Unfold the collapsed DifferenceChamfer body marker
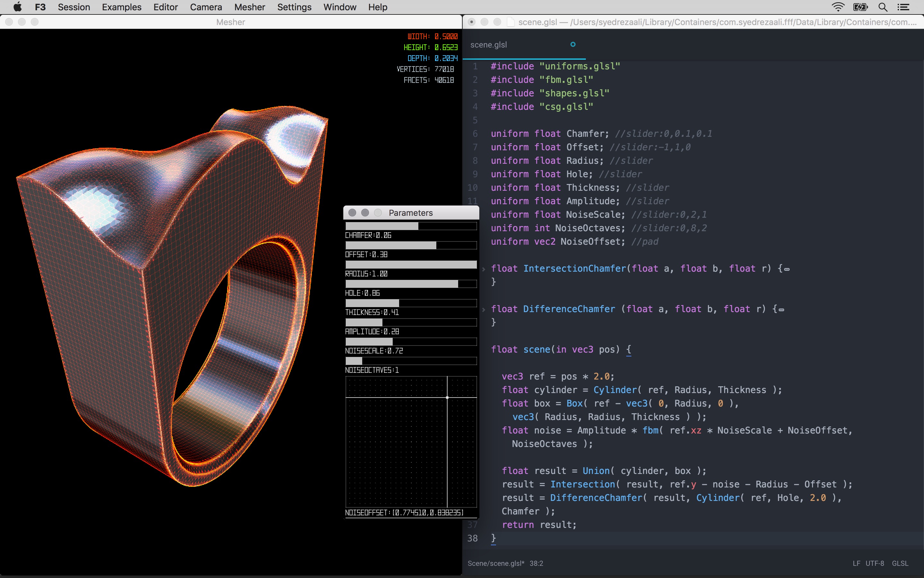The width and height of the screenshot is (924, 578). [782, 310]
